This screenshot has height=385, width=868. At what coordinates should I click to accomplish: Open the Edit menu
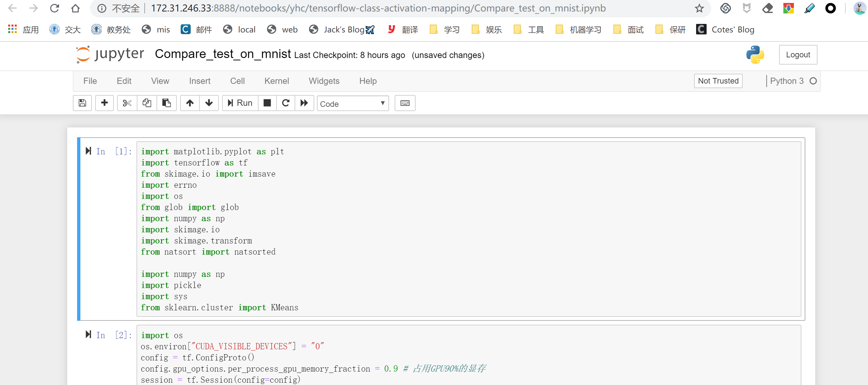click(124, 81)
